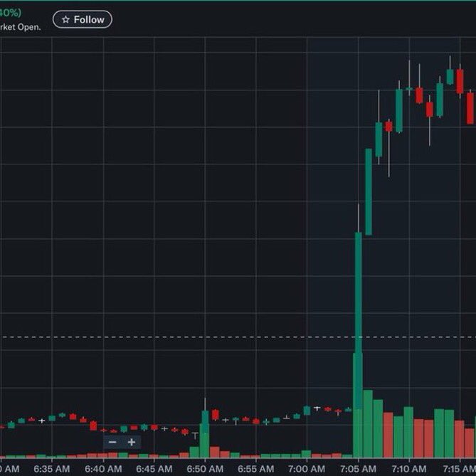Click the tallest green volume bar at 7:05 AM

pos(358,434)
